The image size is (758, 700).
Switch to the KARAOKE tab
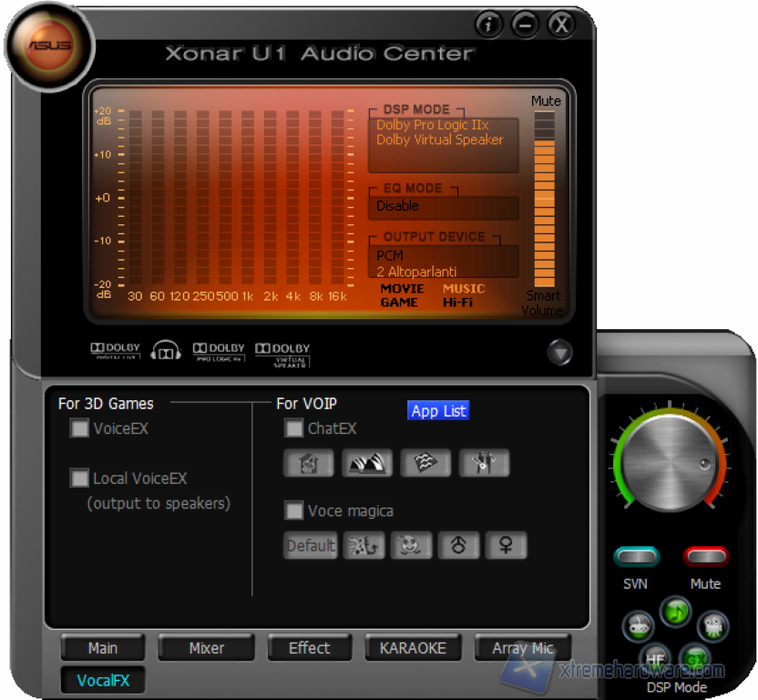pos(412,648)
